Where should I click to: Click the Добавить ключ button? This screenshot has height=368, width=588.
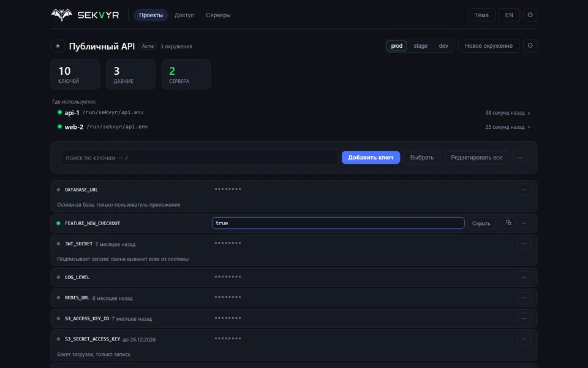pyautogui.click(x=371, y=158)
